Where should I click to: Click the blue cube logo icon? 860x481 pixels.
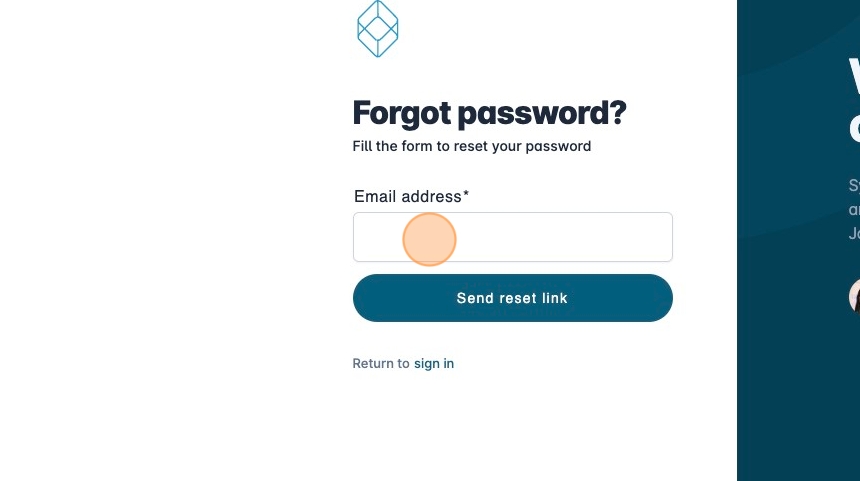[378, 28]
